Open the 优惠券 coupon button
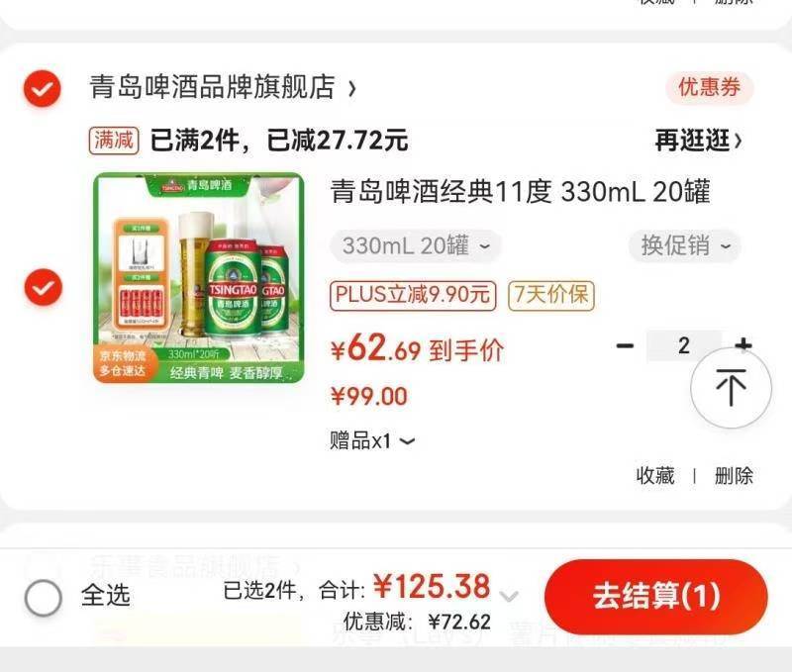The width and height of the screenshot is (792, 672). pos(709,87)
